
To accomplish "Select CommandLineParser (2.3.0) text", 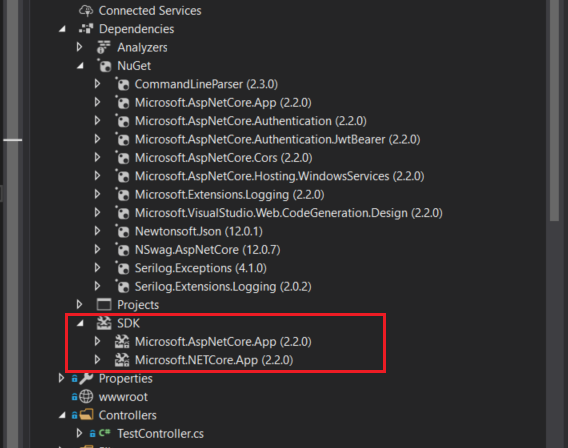I will [206, 84].
